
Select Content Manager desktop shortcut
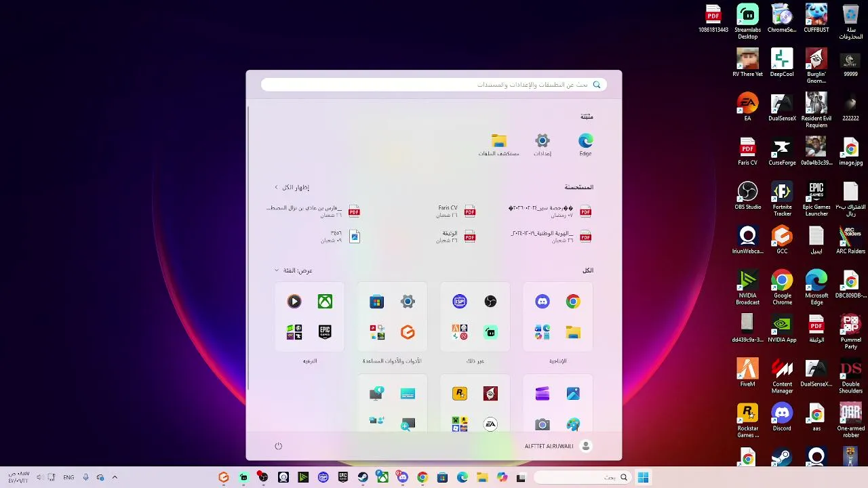coord(782,376)
